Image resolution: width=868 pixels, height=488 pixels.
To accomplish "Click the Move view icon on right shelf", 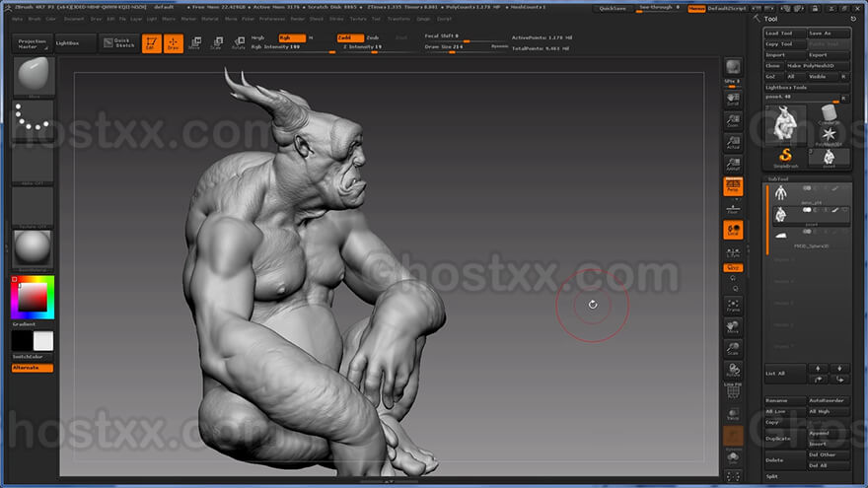I will pyautogui.click(x=733, y=326).
